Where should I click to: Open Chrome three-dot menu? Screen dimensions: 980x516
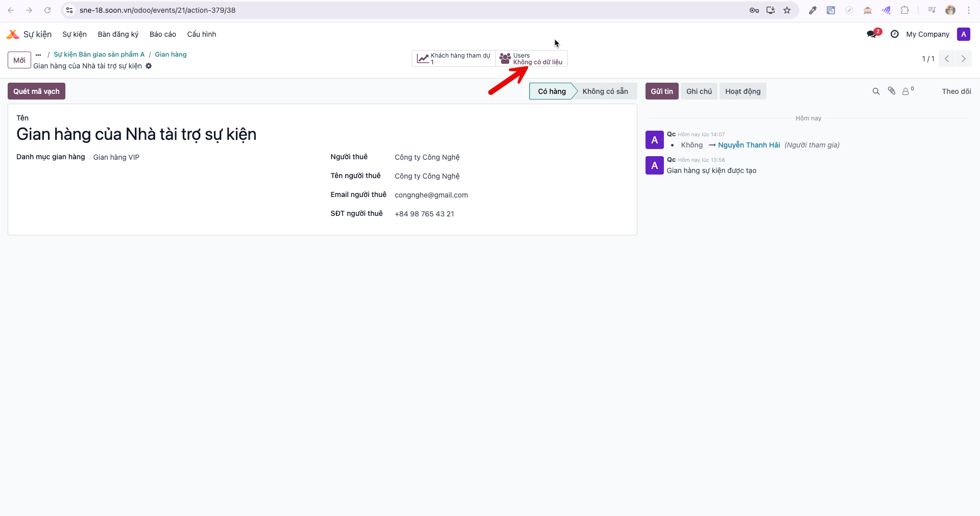click(x=969, y=10)
